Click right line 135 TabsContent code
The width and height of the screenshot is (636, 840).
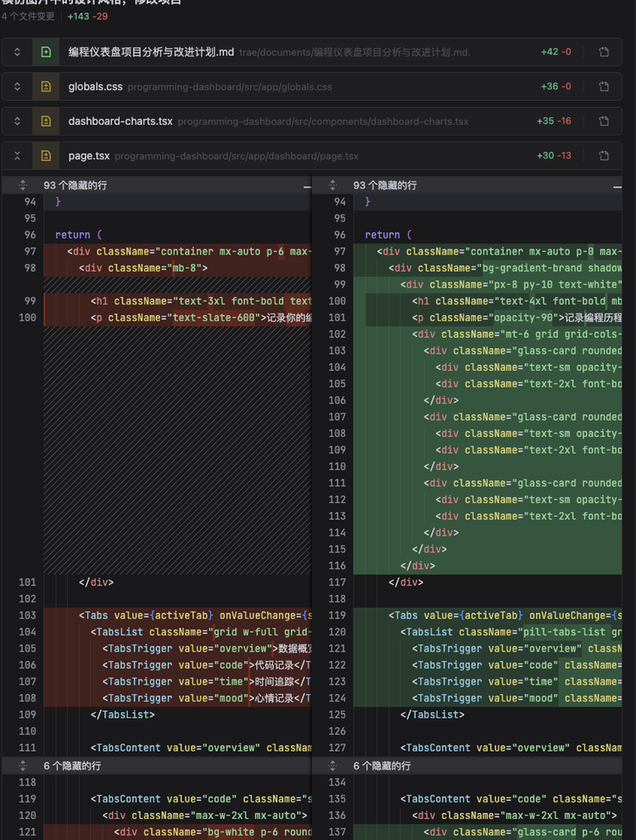tap(488, 798)
